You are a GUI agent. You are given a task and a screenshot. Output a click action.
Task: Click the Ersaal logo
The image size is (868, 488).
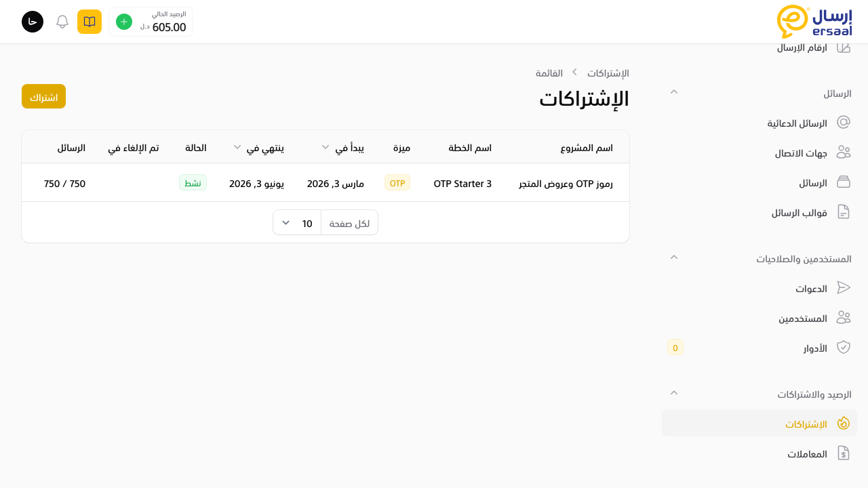[814, 22]
